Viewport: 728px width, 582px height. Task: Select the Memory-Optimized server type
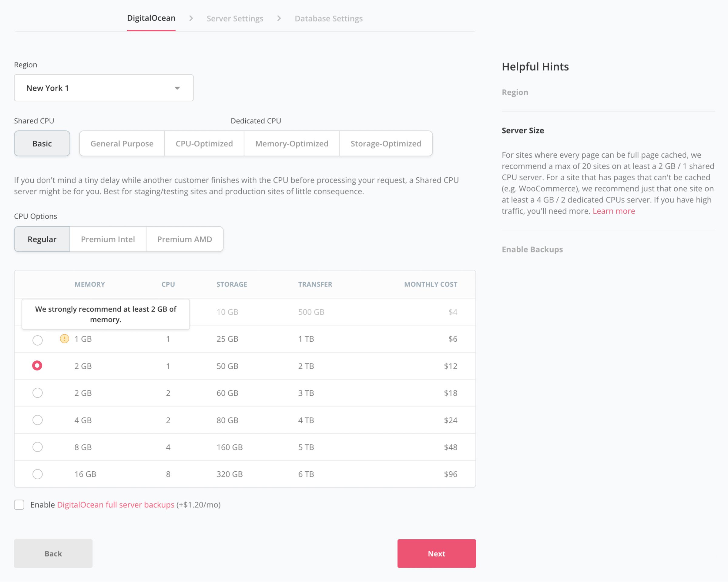coord(291,143)
